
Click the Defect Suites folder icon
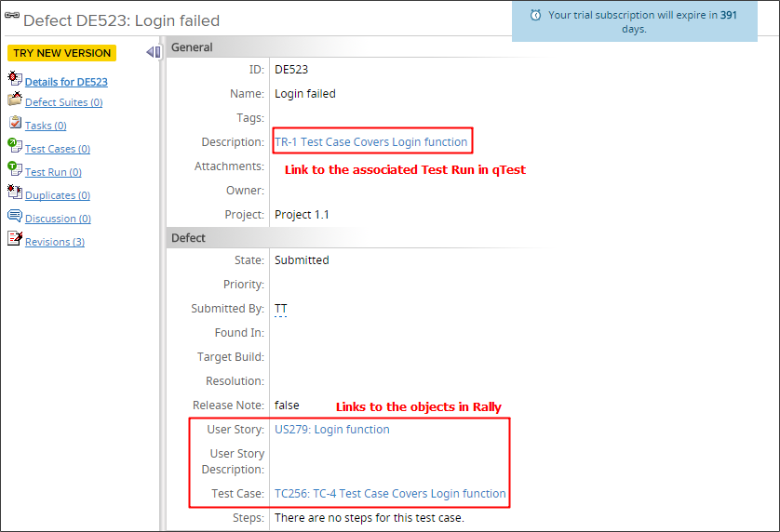coord(14,100)
